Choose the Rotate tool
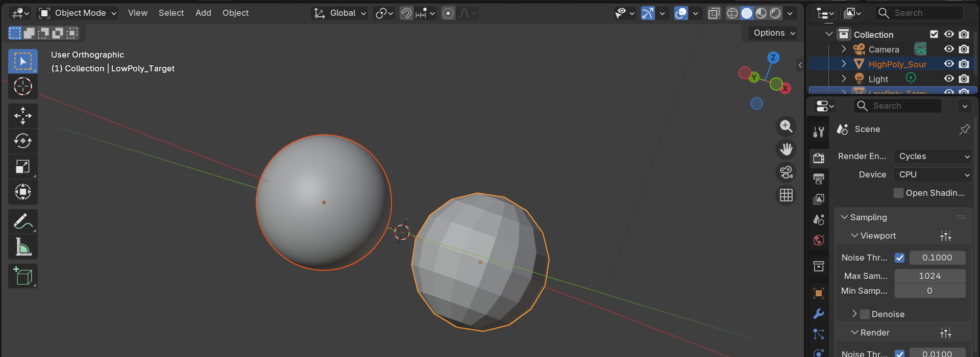The height and width of the screenshot is (357, 980). point(23,141)
